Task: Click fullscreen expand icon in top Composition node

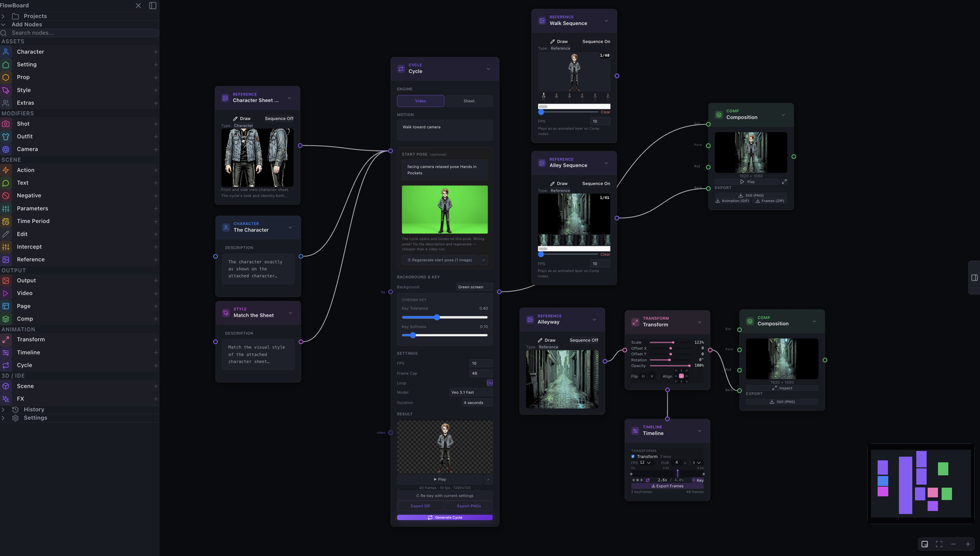Action: pyautogui.click(x=784, y=182)
